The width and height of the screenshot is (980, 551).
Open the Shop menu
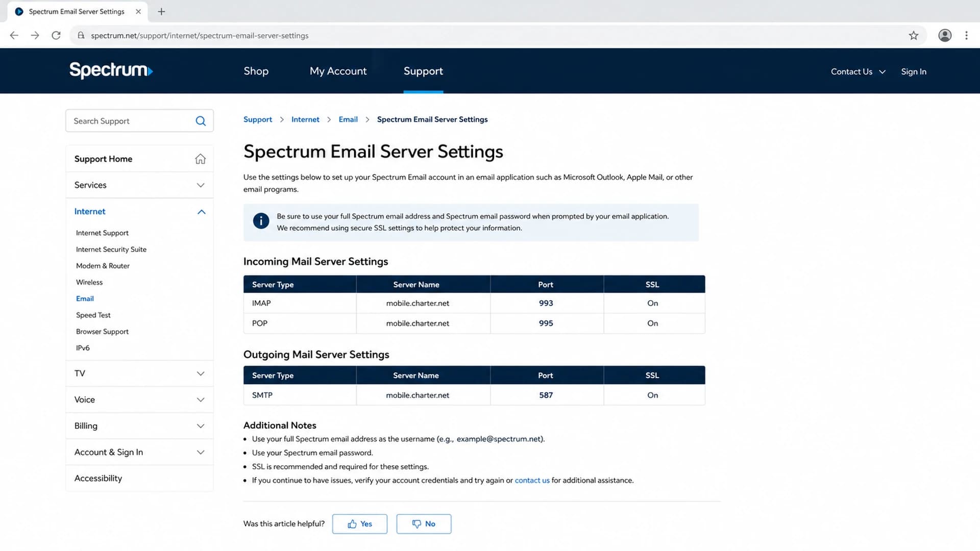pyautogui.click(x=256, y=71)
